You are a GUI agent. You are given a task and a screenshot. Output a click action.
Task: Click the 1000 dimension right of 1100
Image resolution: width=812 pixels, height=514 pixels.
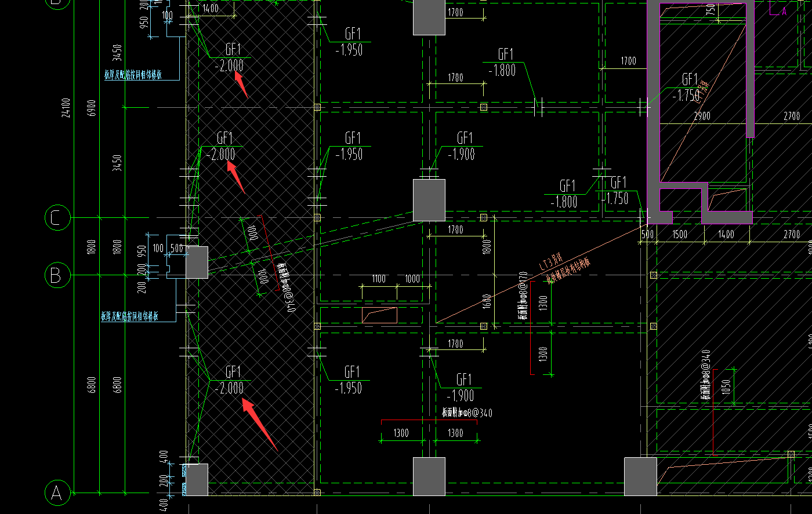(412, 279)
